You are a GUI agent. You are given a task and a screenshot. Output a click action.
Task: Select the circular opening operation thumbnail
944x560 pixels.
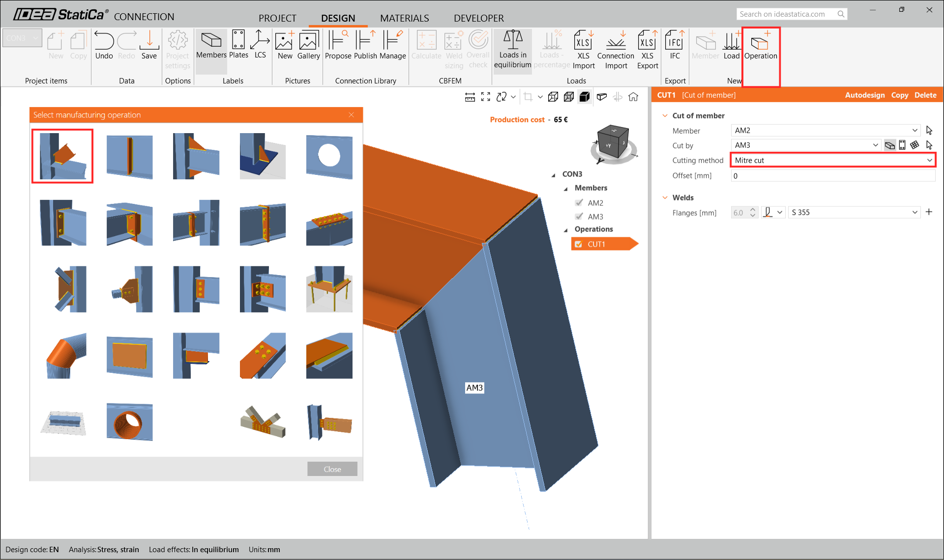coord(329,157)
